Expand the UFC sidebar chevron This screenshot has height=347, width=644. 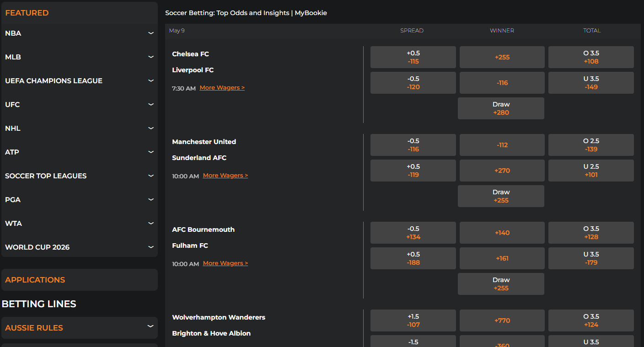coord(150,105)
